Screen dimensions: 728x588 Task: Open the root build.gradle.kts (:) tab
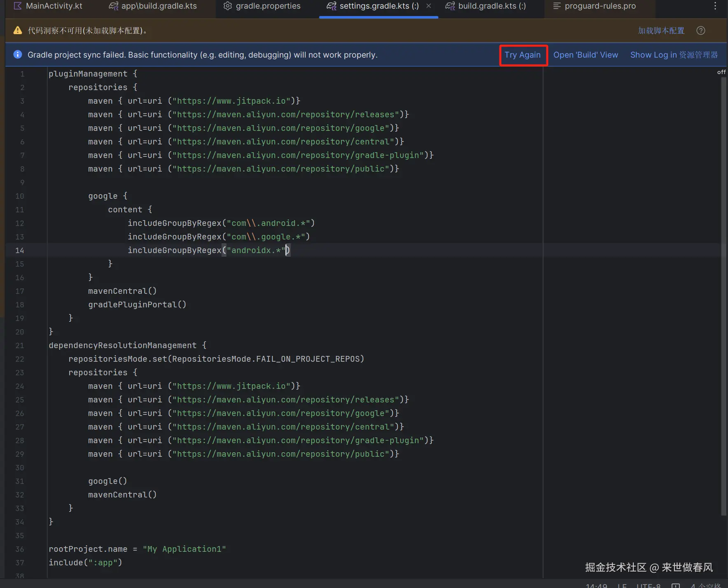pyautogui.click(x=486, y=6)
